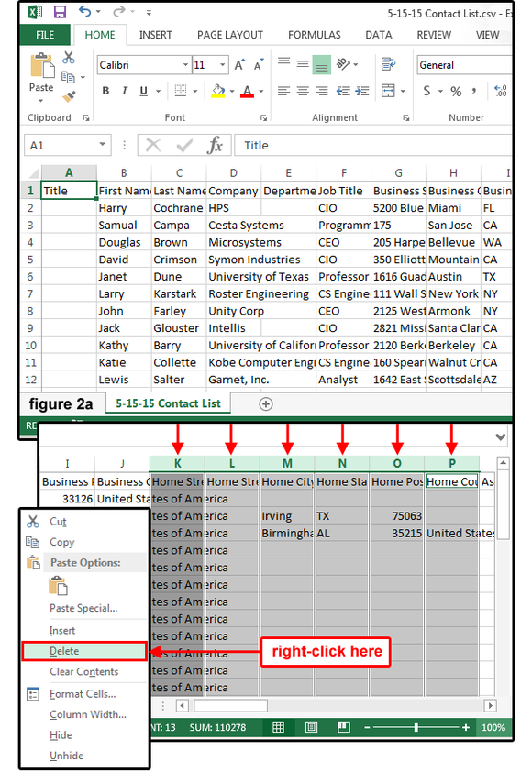532x773 pixels.
Task: Click the Redo arrow icon
Action: pos(119,11)
